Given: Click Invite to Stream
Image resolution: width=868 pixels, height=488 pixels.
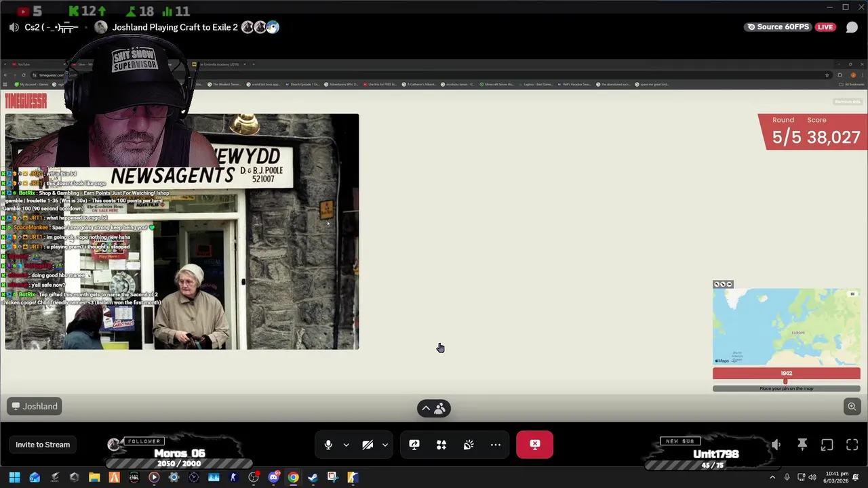Looking at the screenshot, I should pos(43,445).
